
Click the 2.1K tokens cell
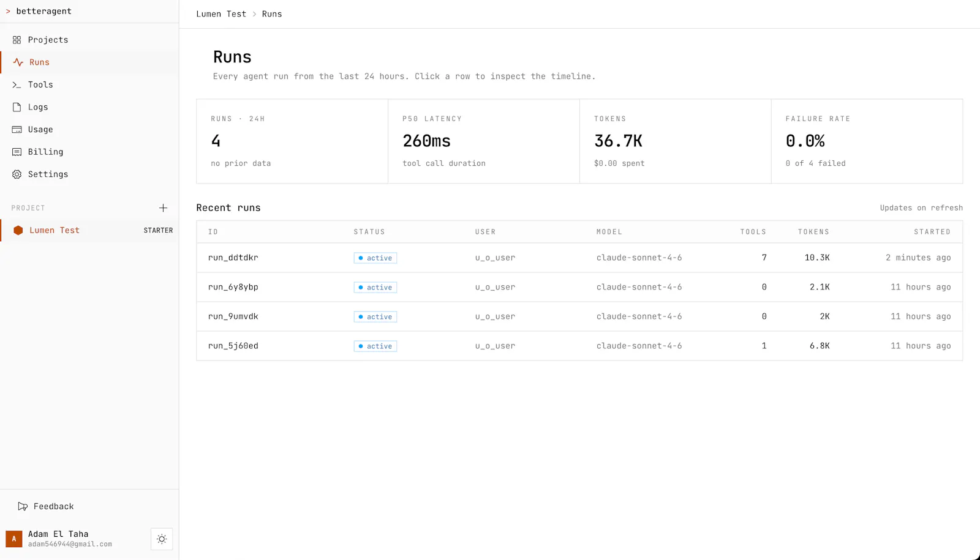click(x=820, y=287)
